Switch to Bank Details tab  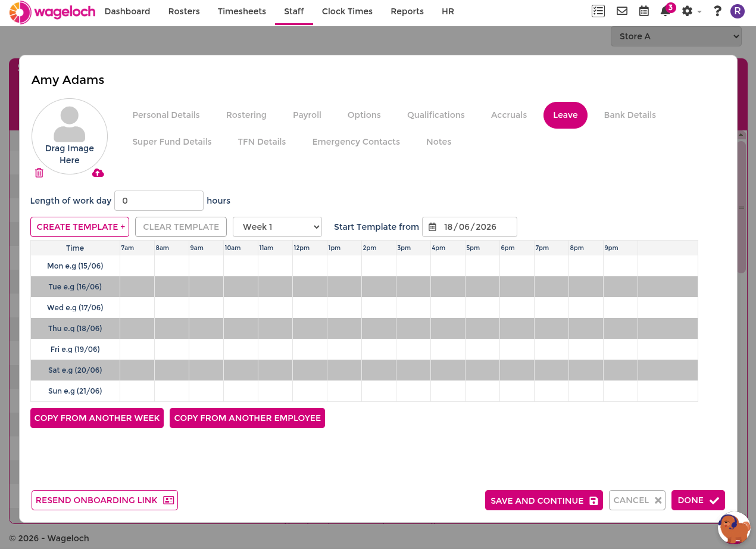tap(630, 115)
